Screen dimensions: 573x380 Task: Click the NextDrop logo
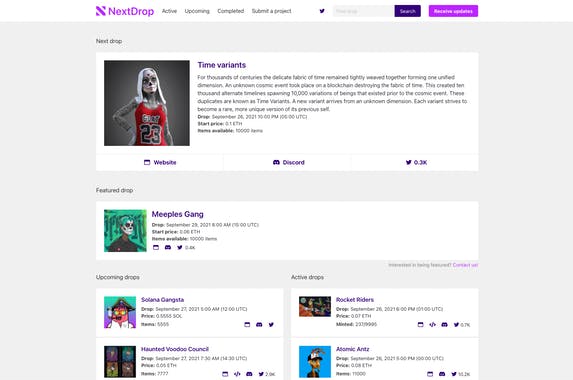pos(125,11)
